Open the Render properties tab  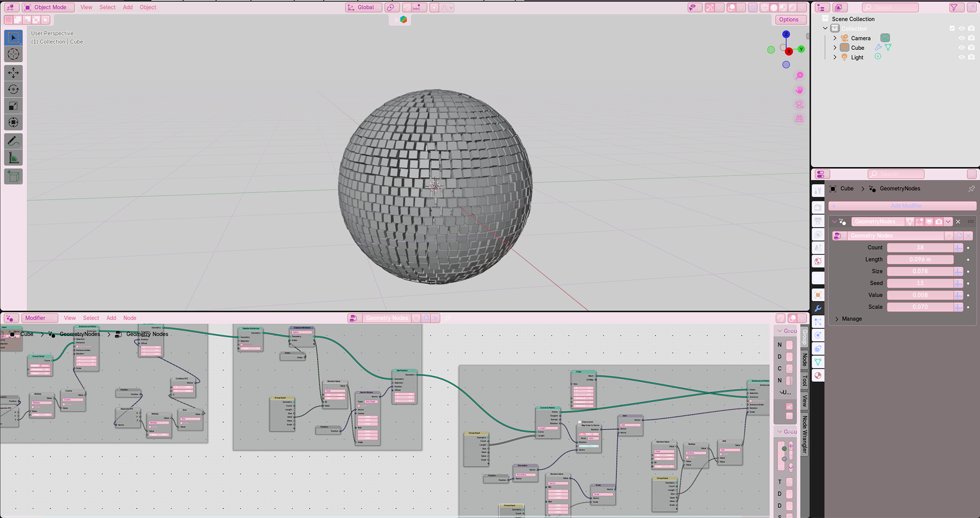click(818, 208)
